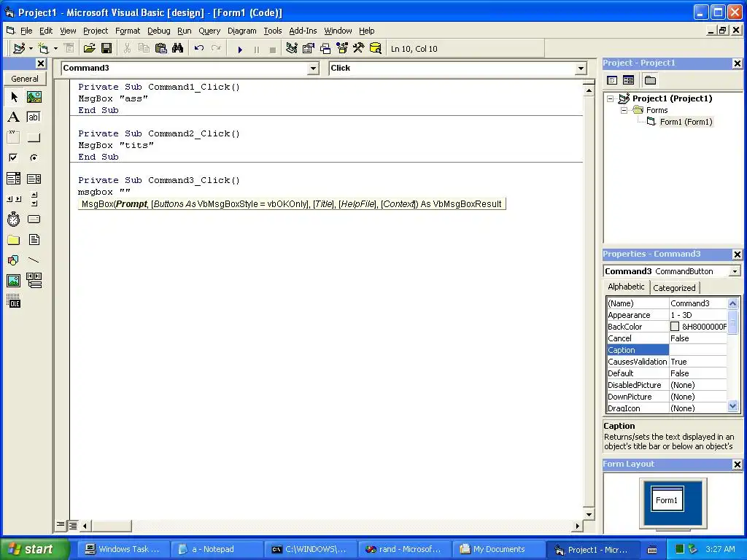Open Form Layout Window from the toolbar
Viewport: 747px width, 560px height.
point(325,48)
